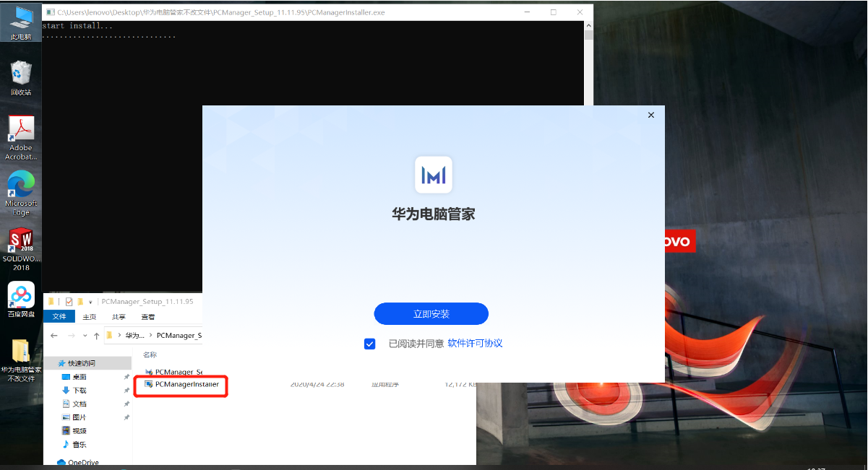
Task: Switch to the 共享 ribbon tab
Action: pos(119,316)
